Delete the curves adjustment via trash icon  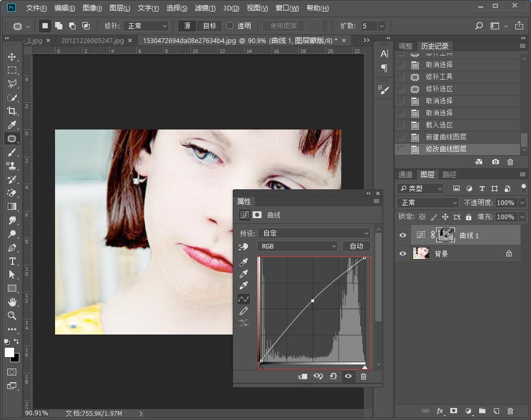click(363, 376)
